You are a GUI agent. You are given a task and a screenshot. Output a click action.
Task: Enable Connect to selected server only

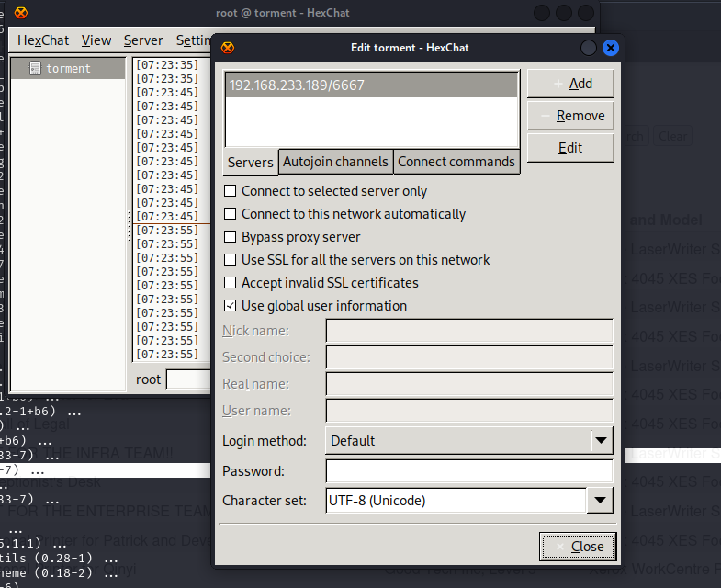230,190
